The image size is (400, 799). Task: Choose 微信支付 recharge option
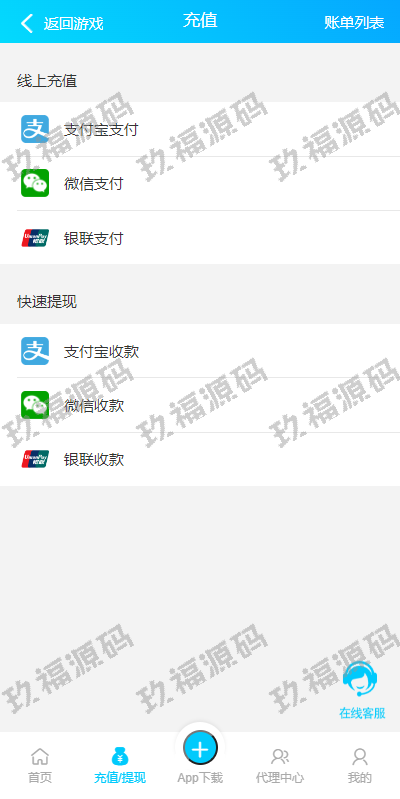click(x=200, y=183)
